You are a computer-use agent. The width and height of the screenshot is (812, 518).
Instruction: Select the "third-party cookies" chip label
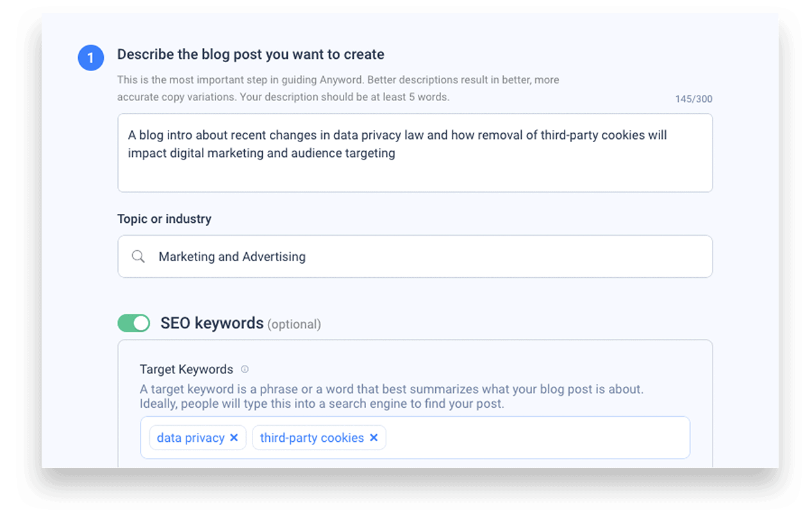pos(311,438)
